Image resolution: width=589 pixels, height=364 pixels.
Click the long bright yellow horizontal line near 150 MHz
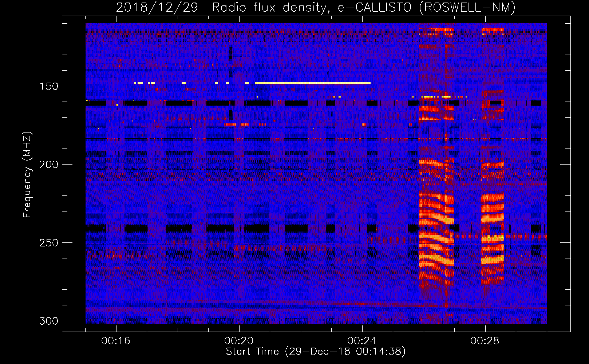pyautogui.click(x=313, y=83)
